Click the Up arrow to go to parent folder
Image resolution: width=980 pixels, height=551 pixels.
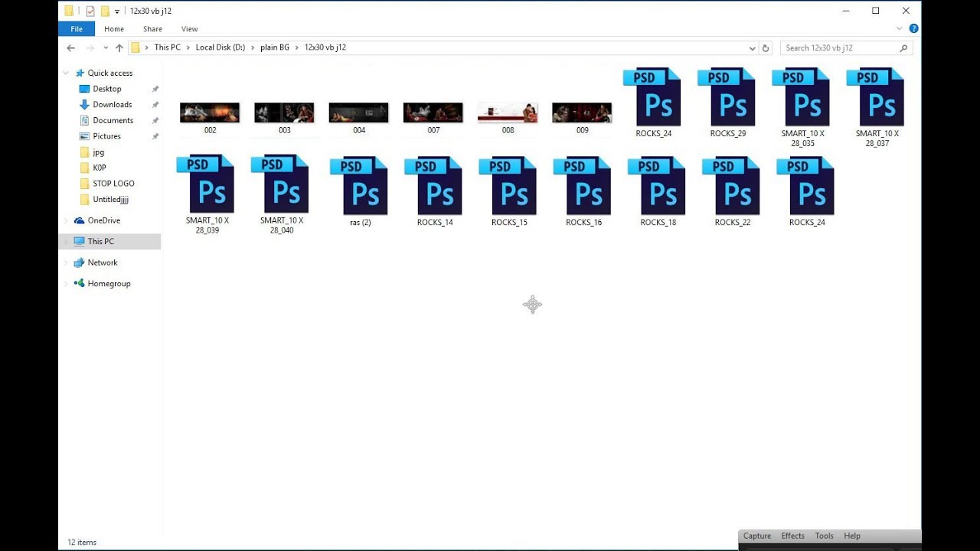tap(119, 47)
